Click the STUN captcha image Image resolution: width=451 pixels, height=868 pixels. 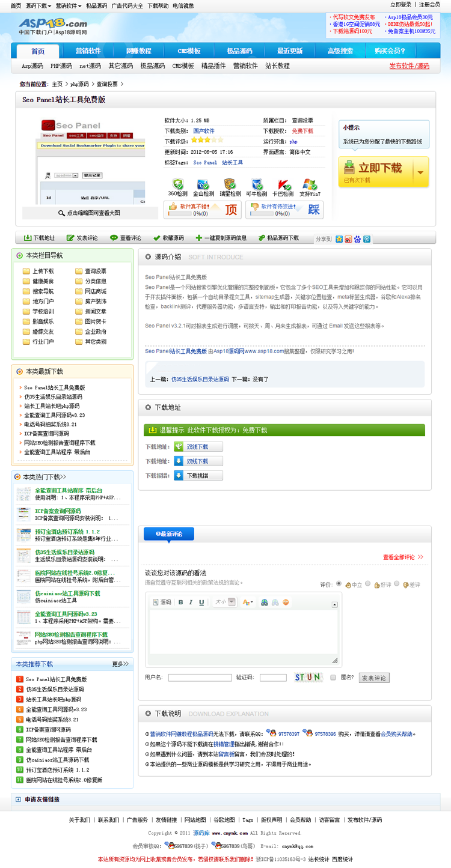pos(307,678)
